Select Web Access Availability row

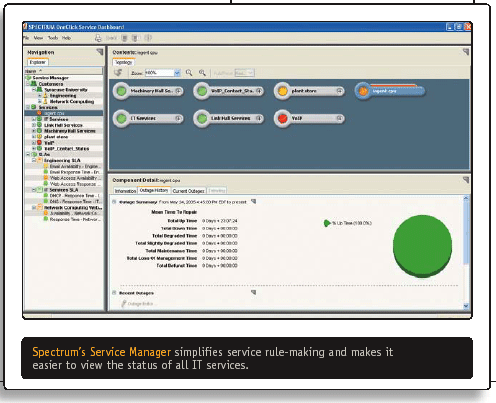tap(75, 178)
